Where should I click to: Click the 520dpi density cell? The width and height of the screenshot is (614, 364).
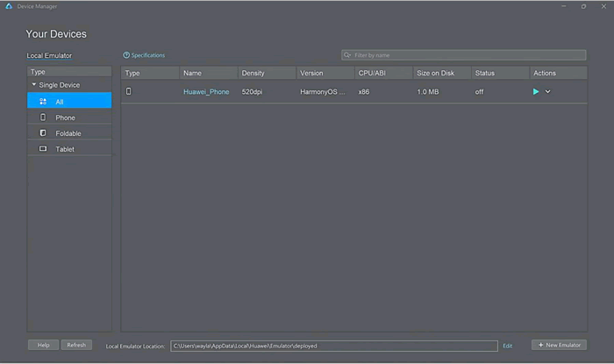[252, 91]
